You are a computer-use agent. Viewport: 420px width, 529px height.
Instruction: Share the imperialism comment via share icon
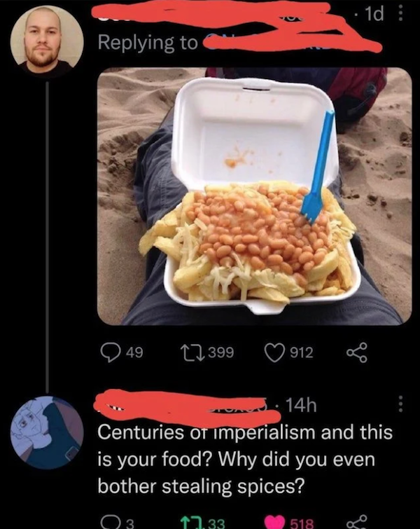[x=357, y=522]
